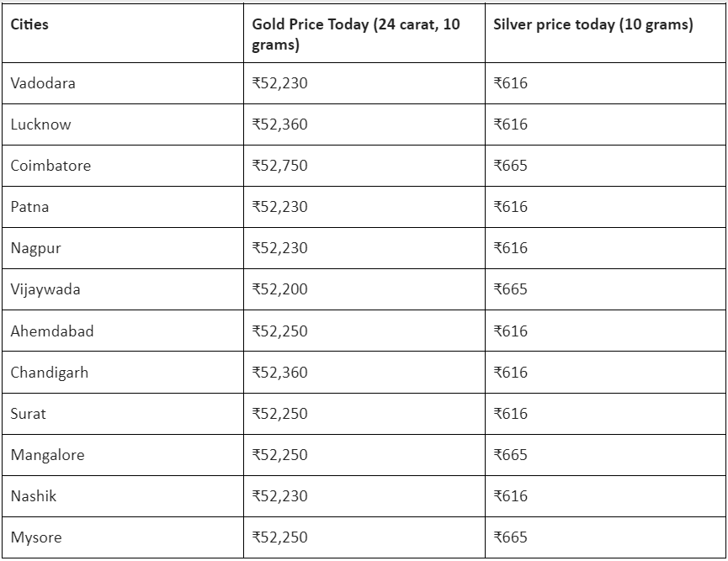
Task: Select Chandigarh's gold price cell
Action: pyautogui.click(x=279, y=372)
